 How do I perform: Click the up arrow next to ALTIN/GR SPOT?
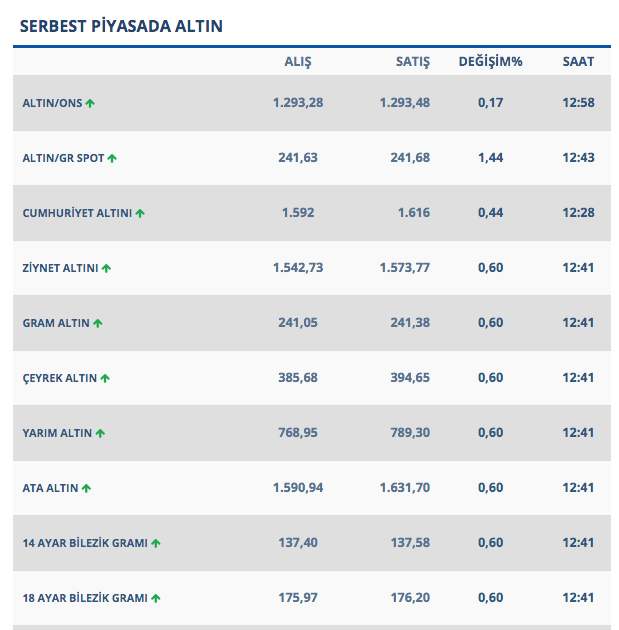coord(112,158)
